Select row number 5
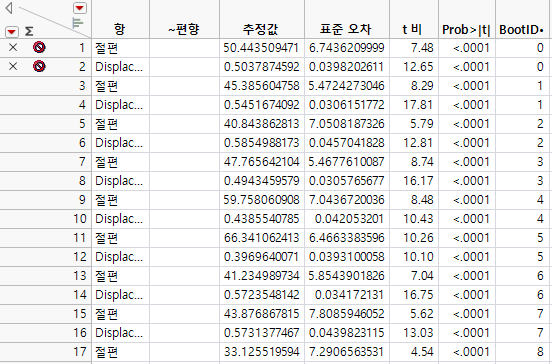552x364 pixels. (x=82, y=124)
